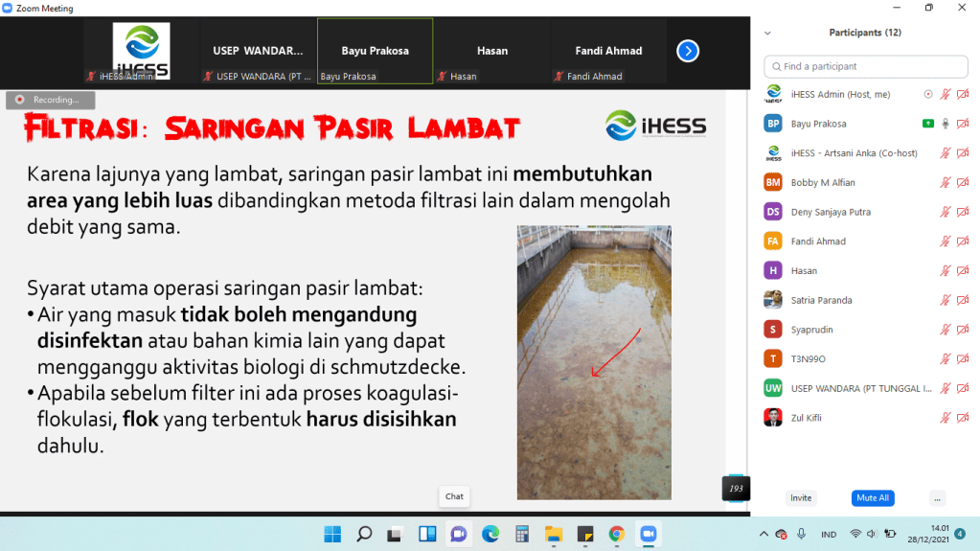The image size is (980, 551).
Task: Expand hidden system tray icons arrow
Action: [x=763, y=534]
